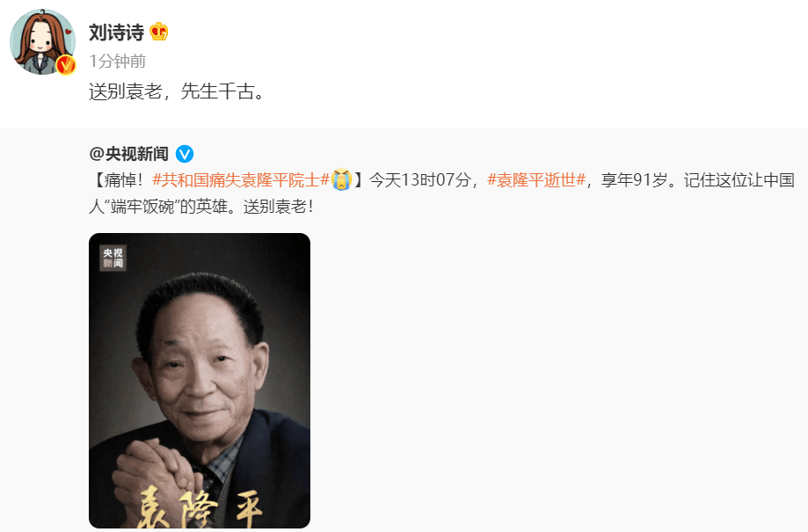Click the post text 送别袁老，先生千古。

[x=177, y=91]
